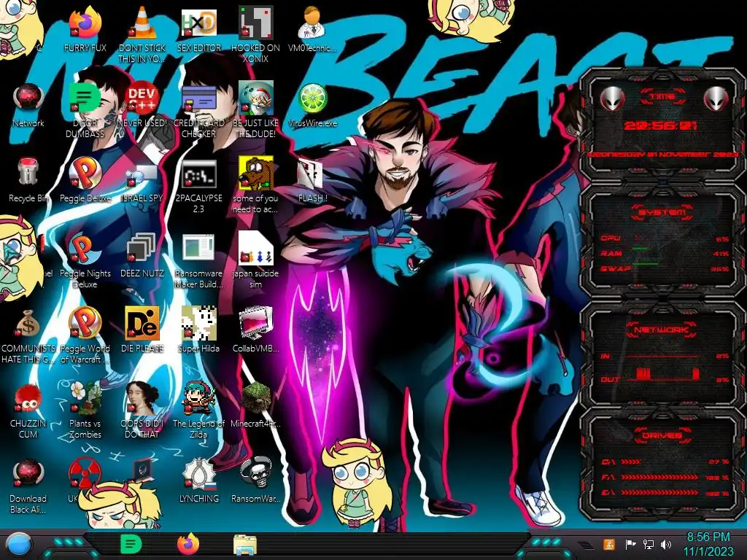Open the network tray icon
Image resolution: width=747 pixels, height=560 pixels.
point(648,544)
